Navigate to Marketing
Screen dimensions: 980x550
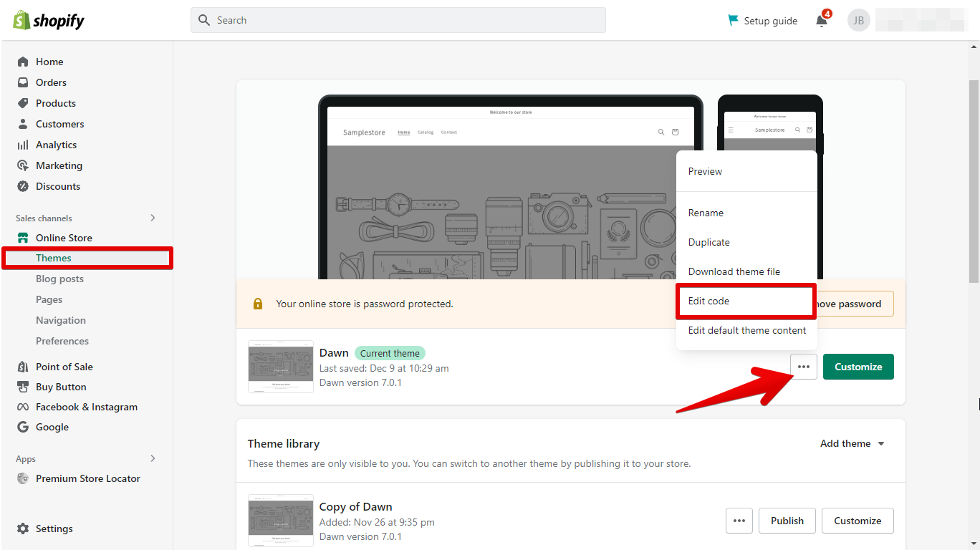pos(58,165)
